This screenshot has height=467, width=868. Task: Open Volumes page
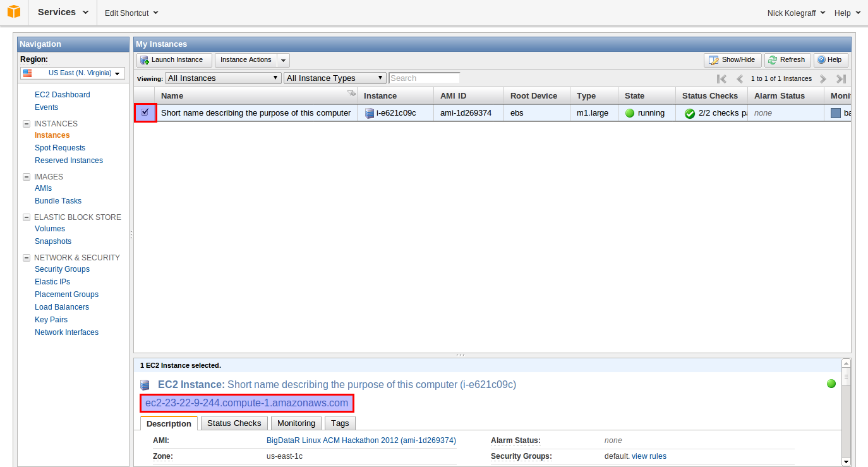(x=50, y=229)
